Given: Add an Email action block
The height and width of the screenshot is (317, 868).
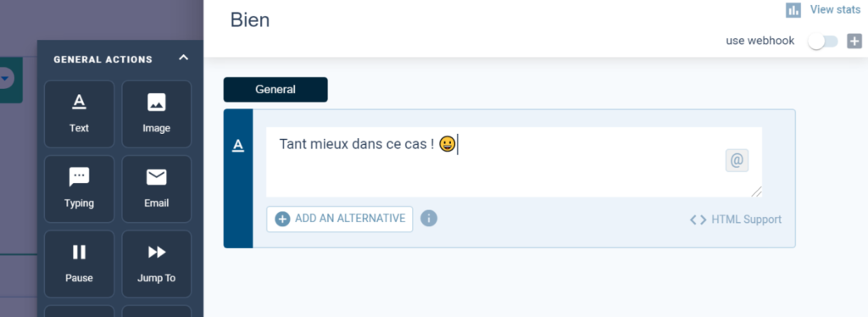Looking at the screenshot, I should (x=157, y=189).
